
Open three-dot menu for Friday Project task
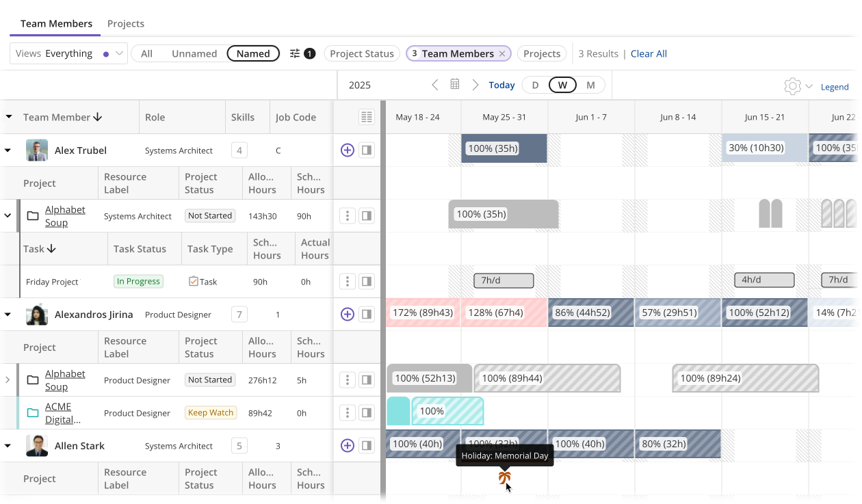348,282
